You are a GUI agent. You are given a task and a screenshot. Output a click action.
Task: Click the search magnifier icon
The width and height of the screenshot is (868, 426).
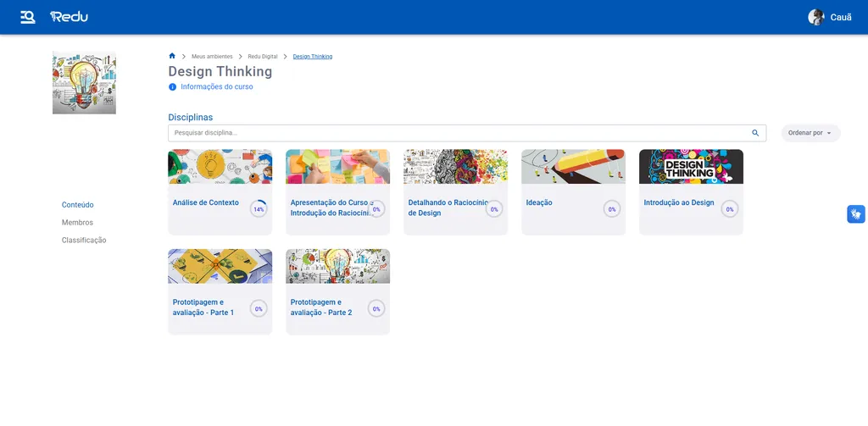(x=755, y=133)
